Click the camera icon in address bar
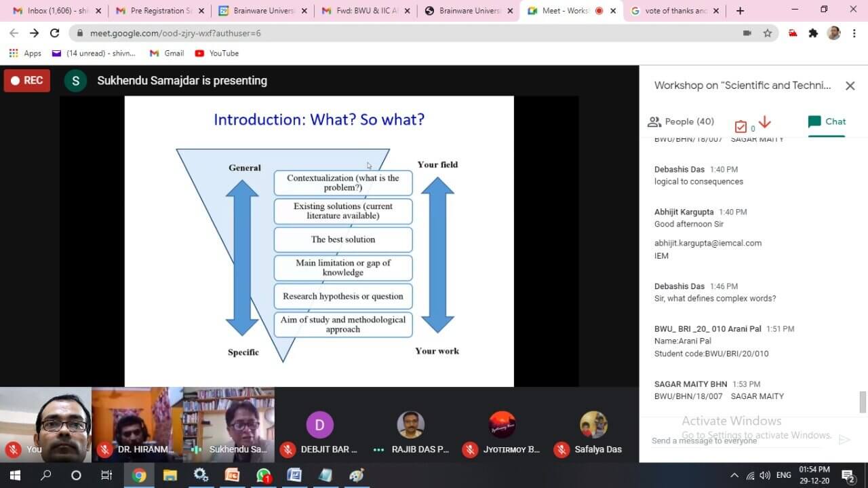This screenshot has width=868, height=488. (747, 33)
